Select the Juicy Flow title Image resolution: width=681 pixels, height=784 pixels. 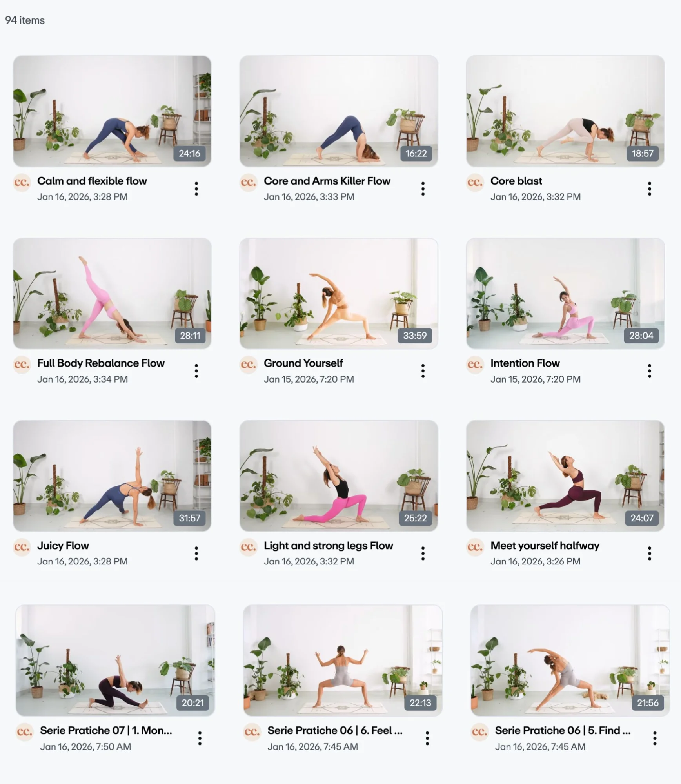63,546
